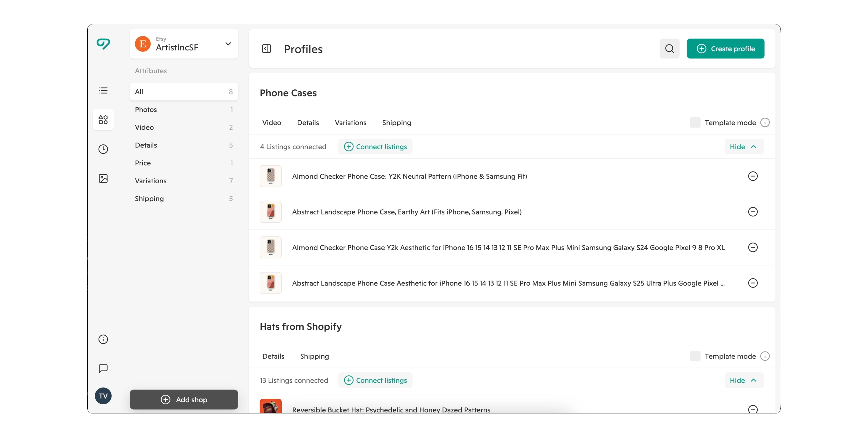Open the chat feedback icon in sidebar
This screenshot has height=438, width=868.
click(x=103, y=368)
